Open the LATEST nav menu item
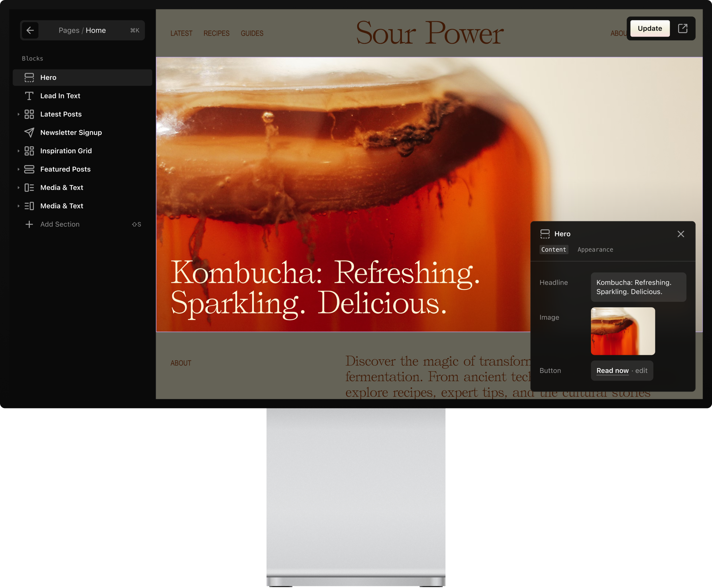Image resolution: width=712 pixels, height=588 pixels. pyautogui.click(x=181, y=34)
